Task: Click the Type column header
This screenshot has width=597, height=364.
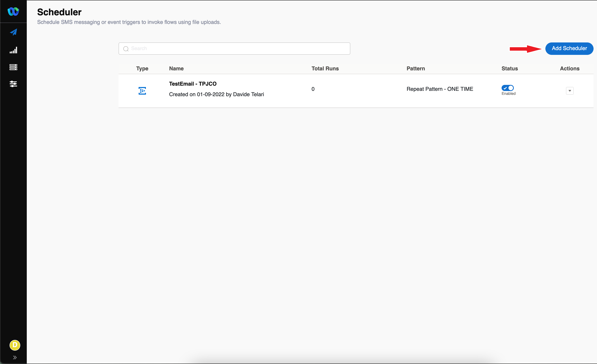Action: click(x=142, y=69)
